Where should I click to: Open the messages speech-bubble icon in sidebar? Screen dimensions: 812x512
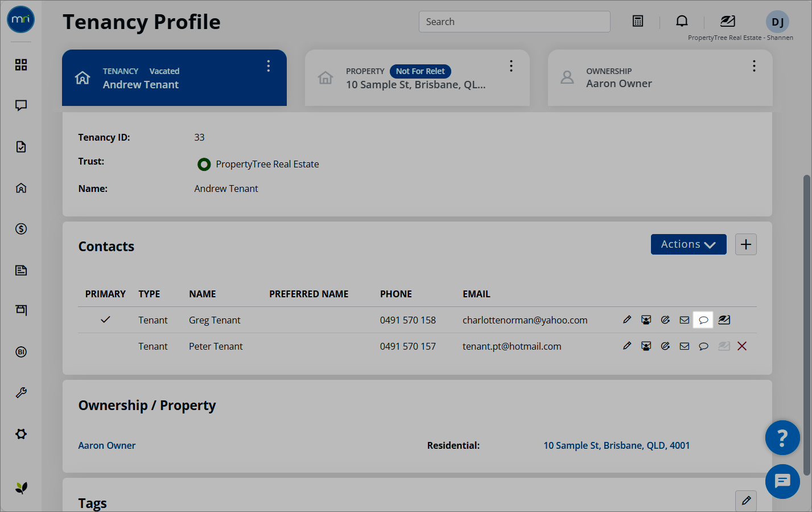click(21, 105)
